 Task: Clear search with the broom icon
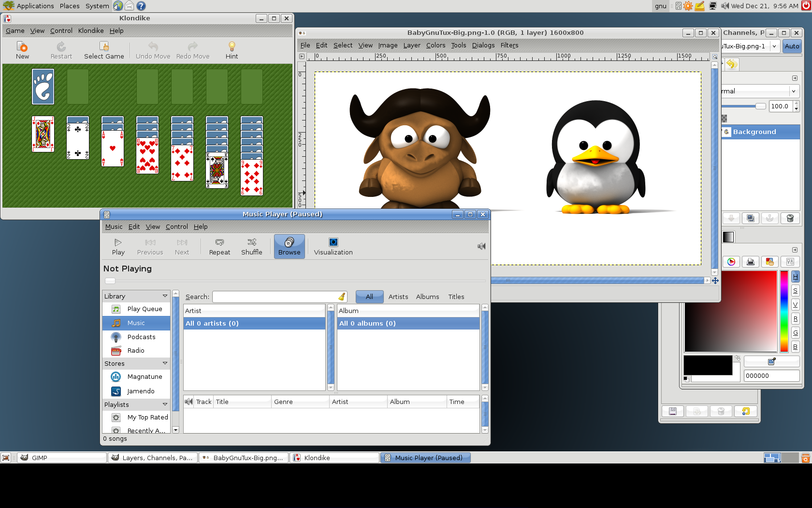(x=342, y=297)
